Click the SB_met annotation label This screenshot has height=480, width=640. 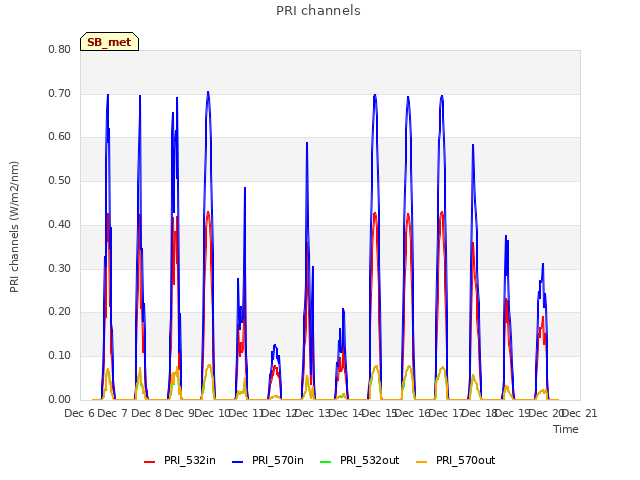109,42
